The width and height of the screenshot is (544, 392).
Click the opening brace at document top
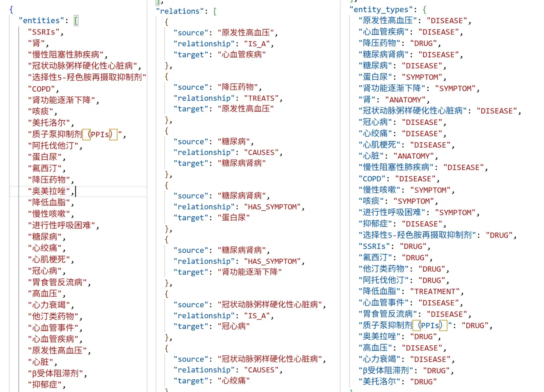tap(10, 9)
